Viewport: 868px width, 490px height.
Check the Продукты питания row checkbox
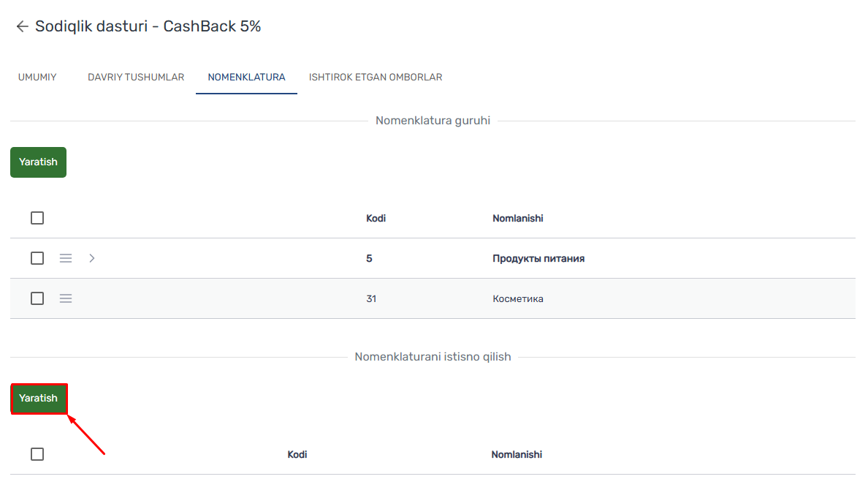tap(37, 258)
